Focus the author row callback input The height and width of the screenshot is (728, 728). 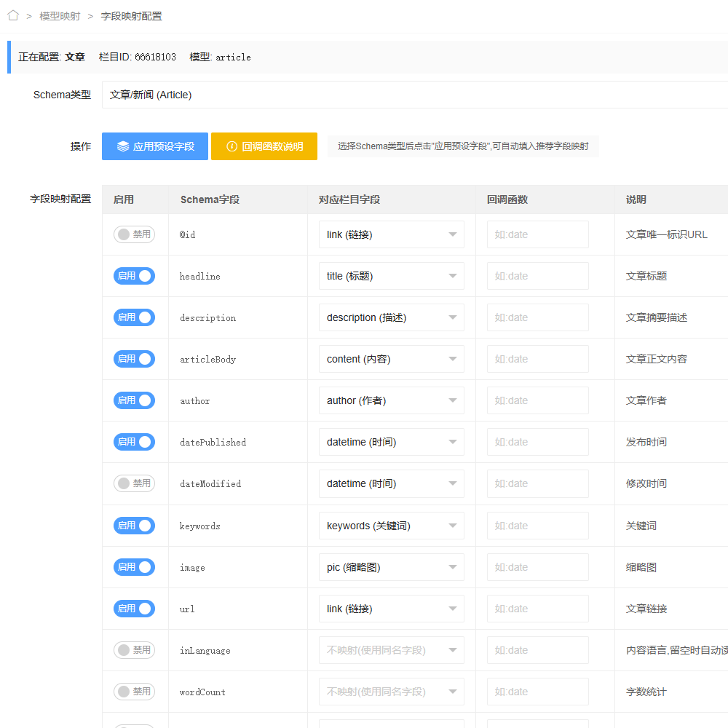click(538, 400)
